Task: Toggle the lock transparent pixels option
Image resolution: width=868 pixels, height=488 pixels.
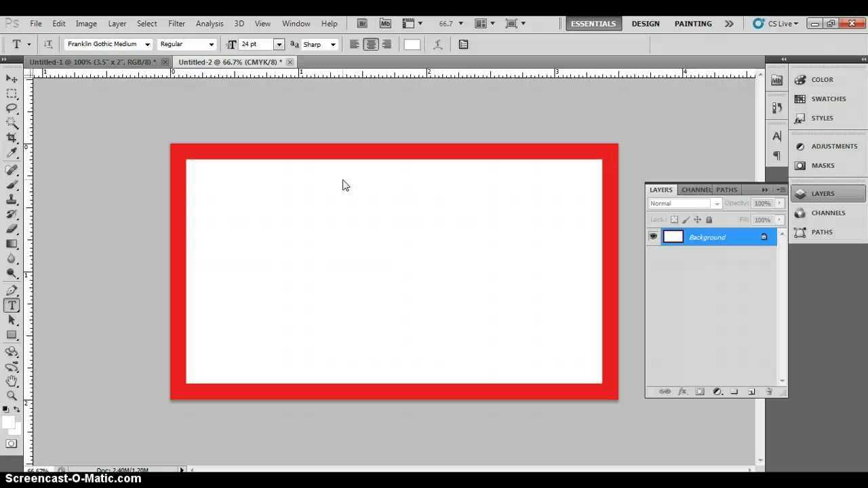Action: click(x=674, y=220)
